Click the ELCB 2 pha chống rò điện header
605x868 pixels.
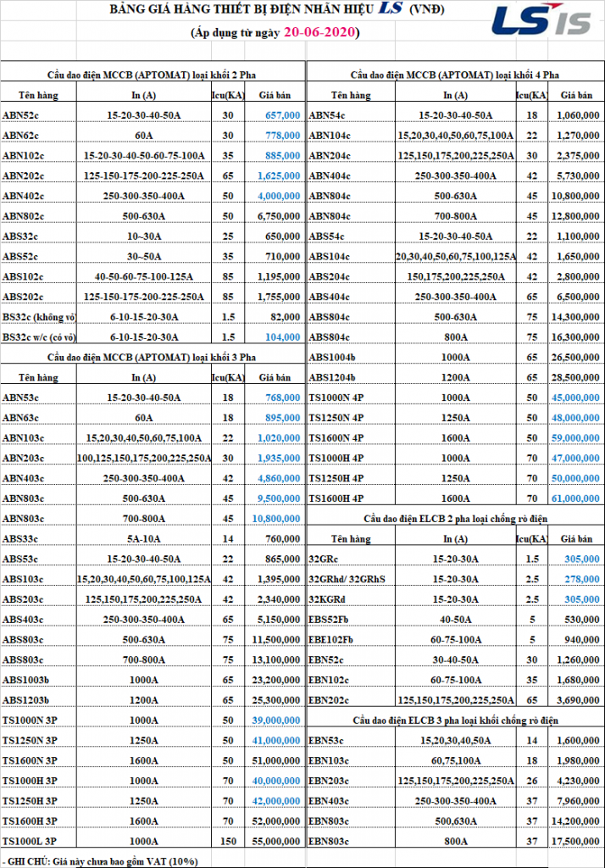pos(455,518)
